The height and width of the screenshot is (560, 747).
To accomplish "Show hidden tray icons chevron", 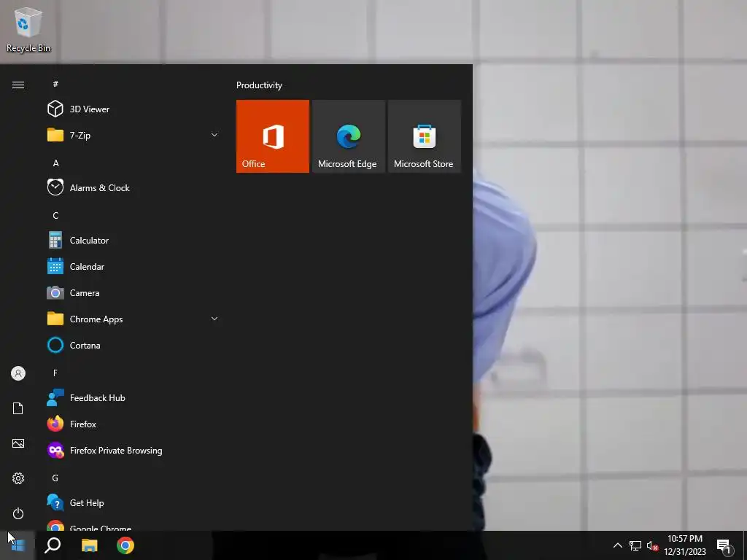I will (x=617, y=545).
